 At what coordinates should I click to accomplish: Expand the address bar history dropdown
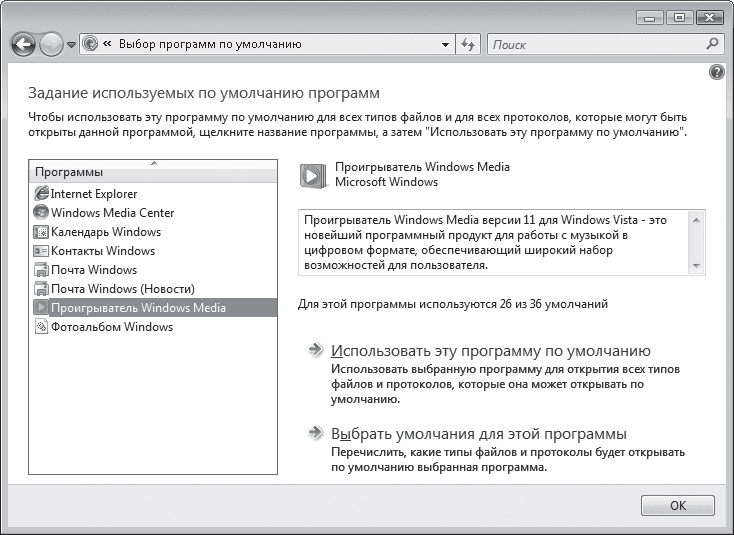click(x=446, y=45)
